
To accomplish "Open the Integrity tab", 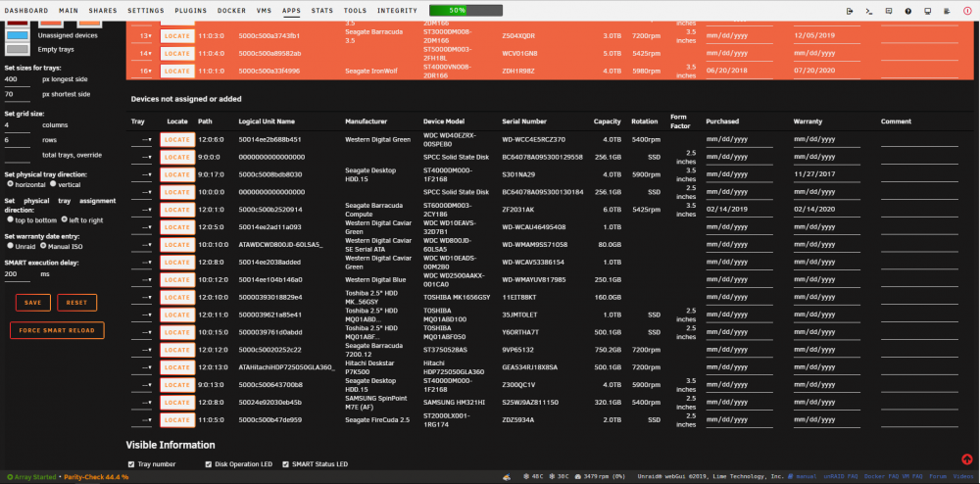I will pyautogui.click(x=397, y=11).
